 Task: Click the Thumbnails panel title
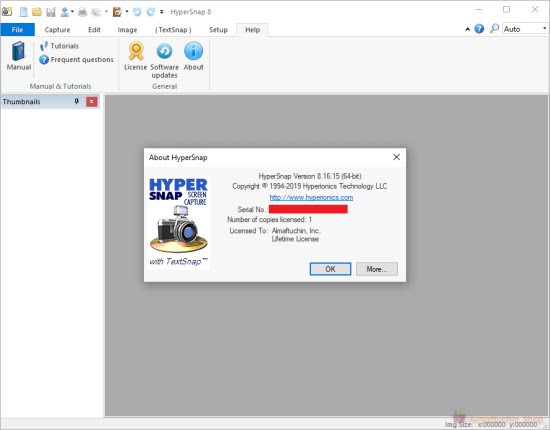click(x=21, y=102)
